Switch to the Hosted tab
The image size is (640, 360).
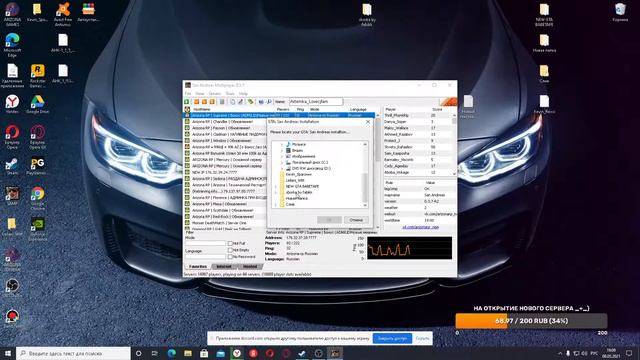(250, 267)
